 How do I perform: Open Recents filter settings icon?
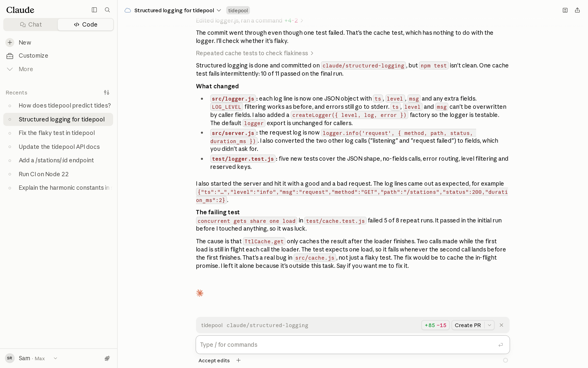106,92
